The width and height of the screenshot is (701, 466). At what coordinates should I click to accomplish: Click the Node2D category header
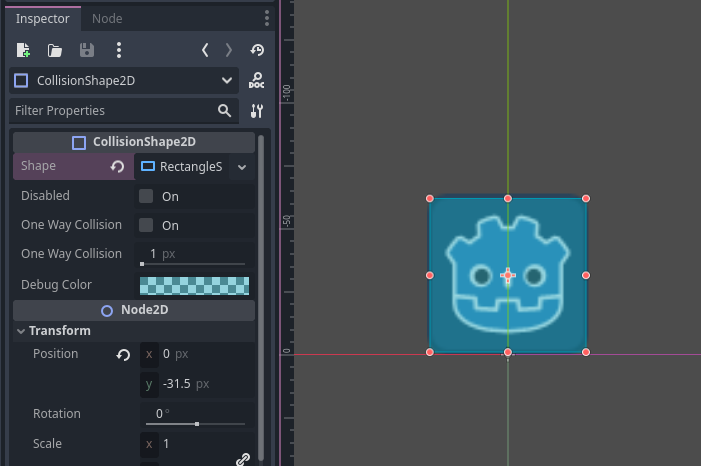coord(134,310)
